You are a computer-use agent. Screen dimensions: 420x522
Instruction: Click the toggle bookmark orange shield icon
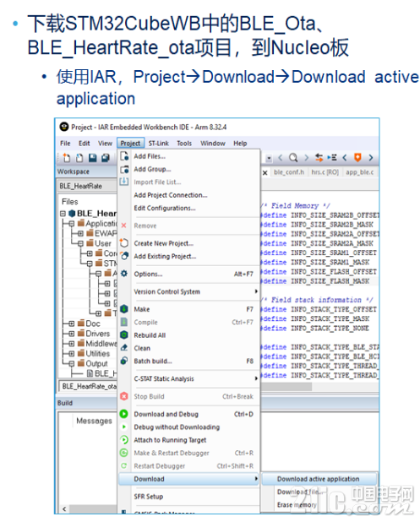point(357,157)
